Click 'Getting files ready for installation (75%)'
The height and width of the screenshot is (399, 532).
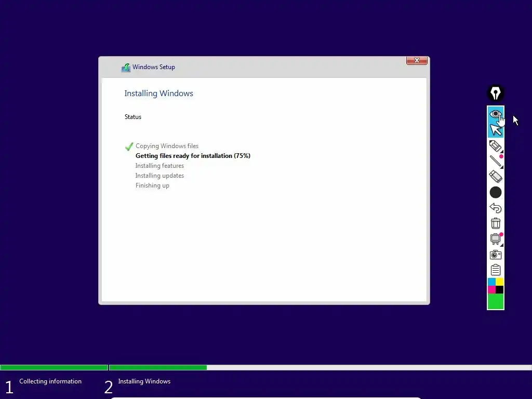[x=193, y=156]
